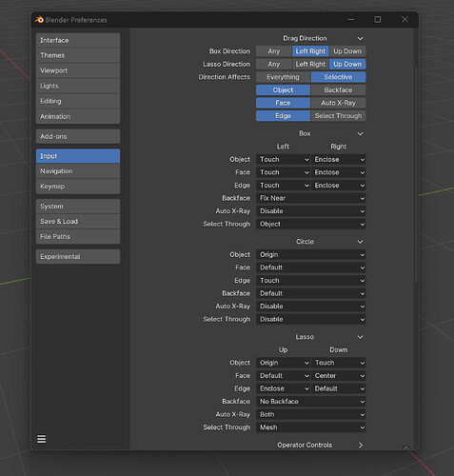Toggle the Auto X-Ray option
The width and height of the screenshot is (454, 476).
(338, 103)
